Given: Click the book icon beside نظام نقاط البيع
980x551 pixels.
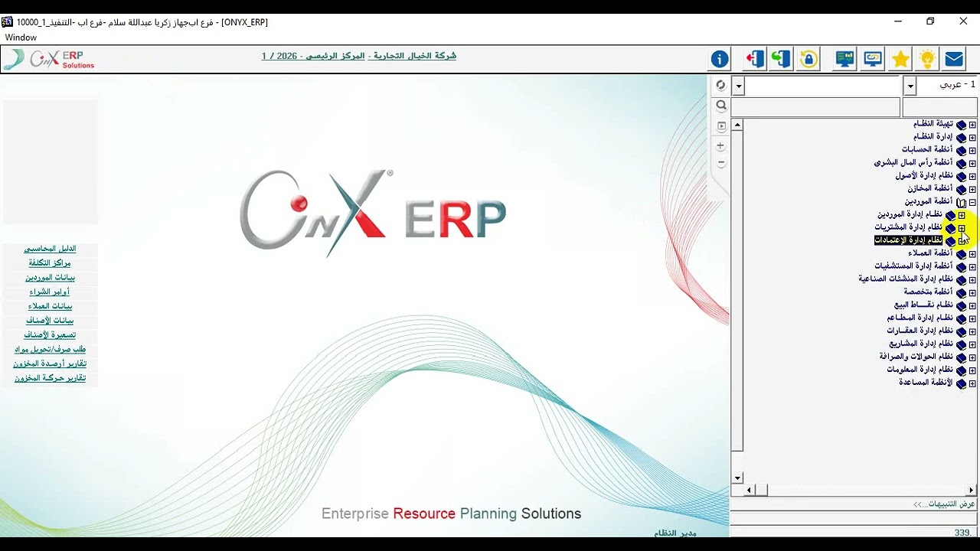Looking at the screenshot, I should coord(961,305).
